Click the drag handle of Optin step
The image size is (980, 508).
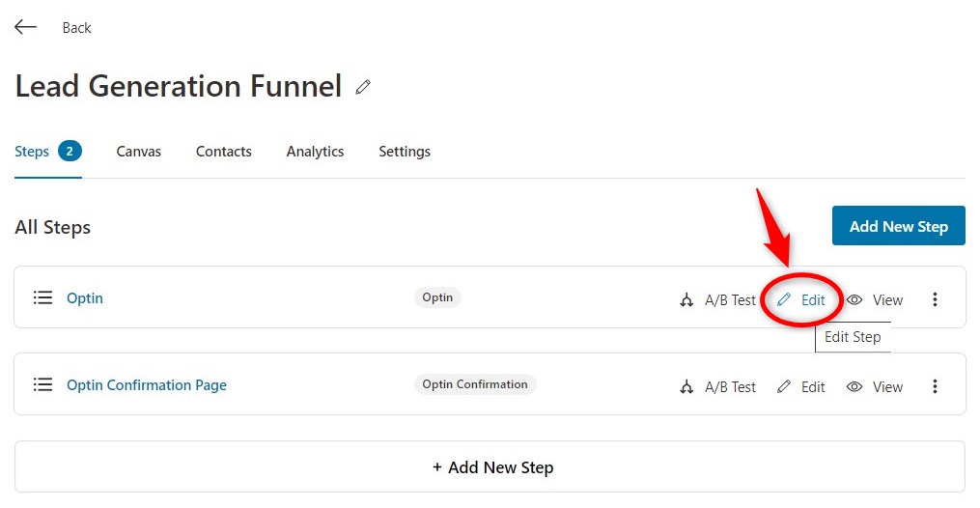[x=42, y=297]
